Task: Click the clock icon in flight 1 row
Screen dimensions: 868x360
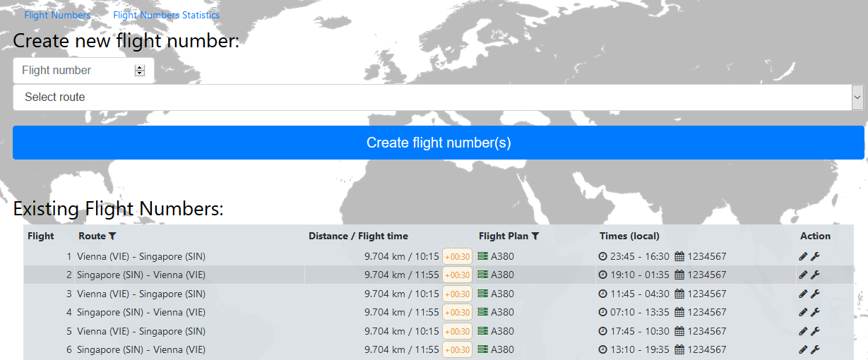Action: pos(602,256)
